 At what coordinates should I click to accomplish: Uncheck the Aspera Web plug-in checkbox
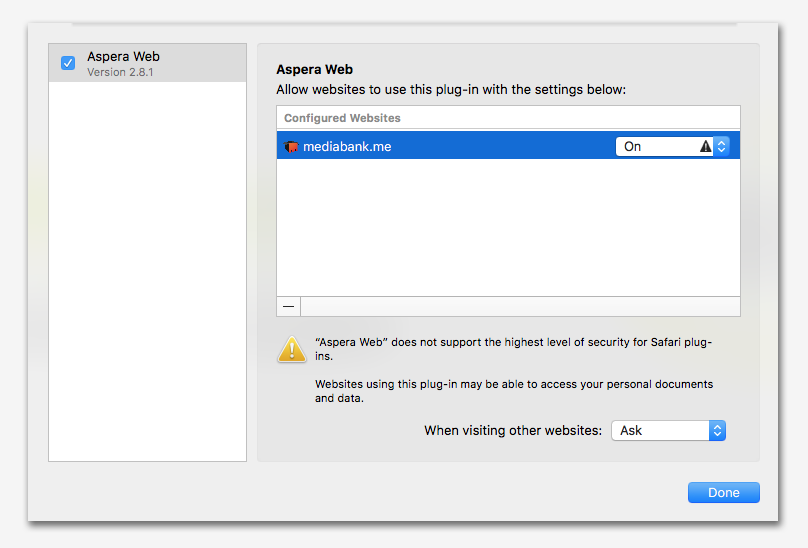tap(68, 63)
